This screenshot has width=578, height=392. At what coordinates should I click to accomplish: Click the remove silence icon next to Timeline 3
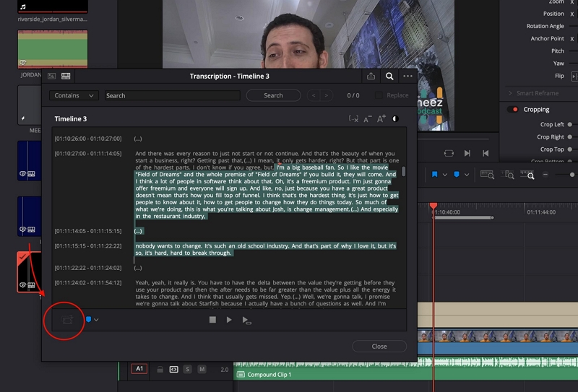coord(353,118)
